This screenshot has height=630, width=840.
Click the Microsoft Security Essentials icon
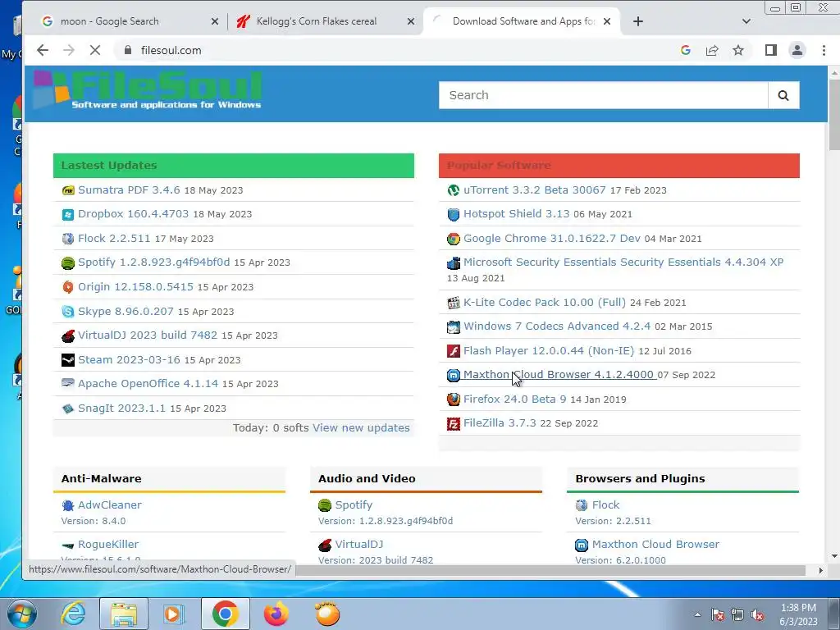pos(453,263)
